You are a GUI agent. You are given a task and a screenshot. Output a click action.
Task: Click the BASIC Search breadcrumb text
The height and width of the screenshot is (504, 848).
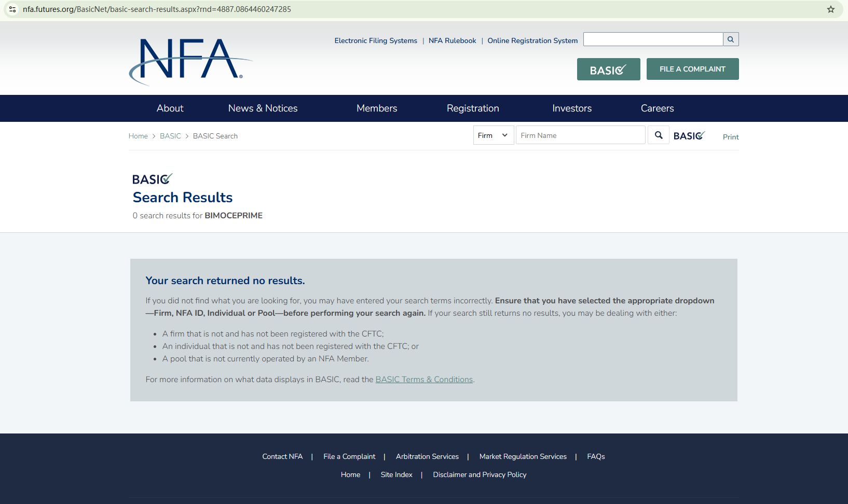(x=215, y=136)
